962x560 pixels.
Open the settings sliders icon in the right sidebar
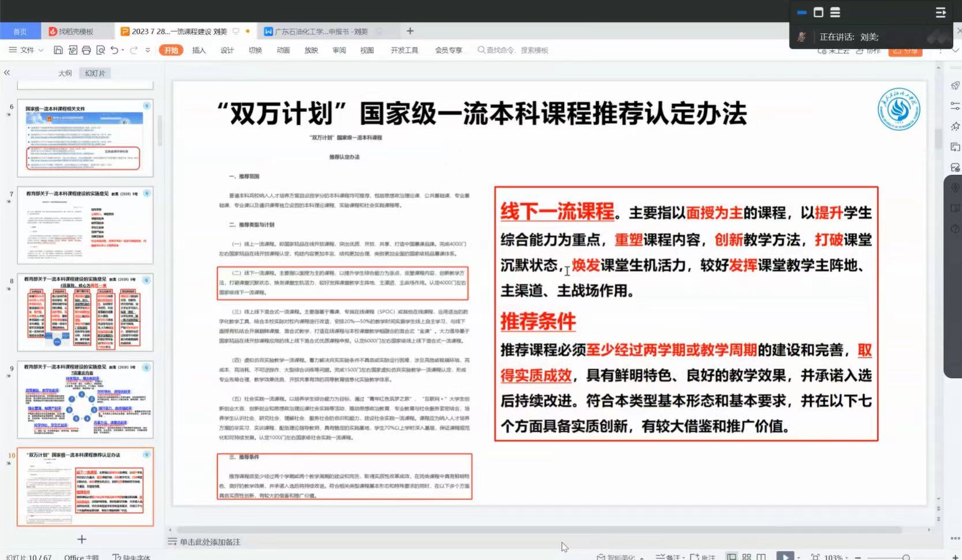coord(955,106)
